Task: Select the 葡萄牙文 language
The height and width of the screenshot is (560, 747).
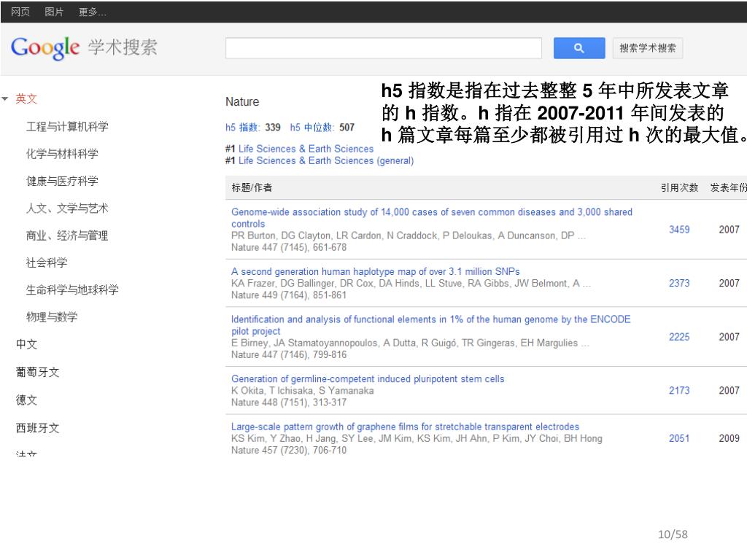Action: click(x=37, y=372)
